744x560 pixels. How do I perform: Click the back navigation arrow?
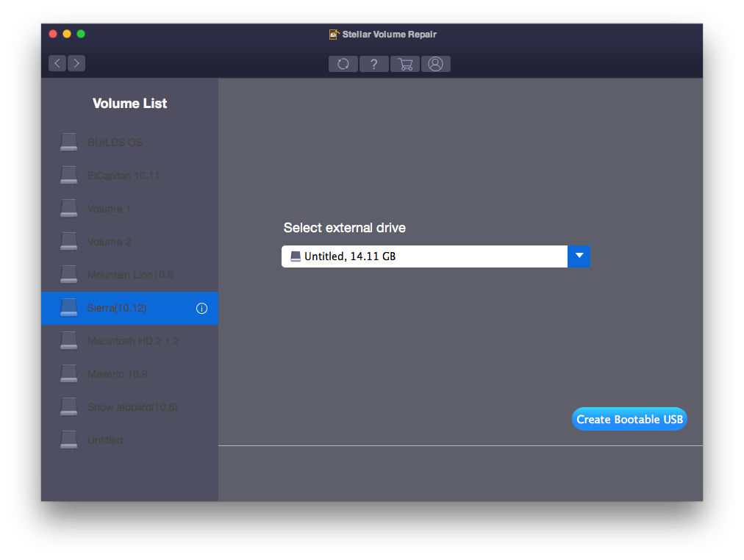coord(57,63)
